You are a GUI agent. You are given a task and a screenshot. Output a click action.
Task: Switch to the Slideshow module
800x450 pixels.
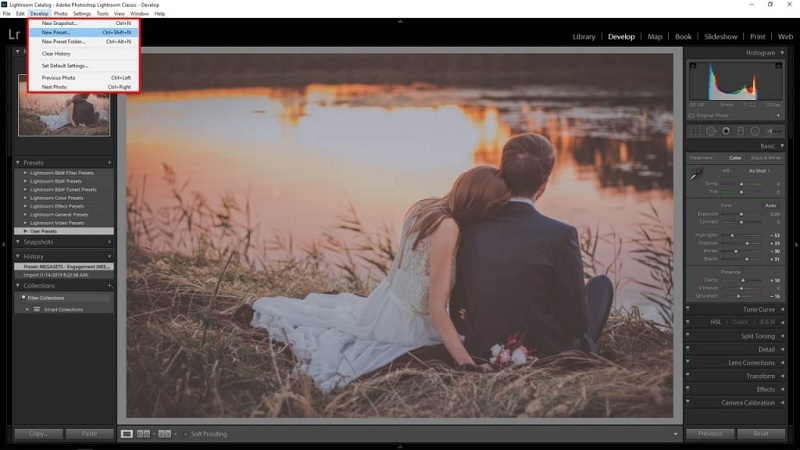720,37
